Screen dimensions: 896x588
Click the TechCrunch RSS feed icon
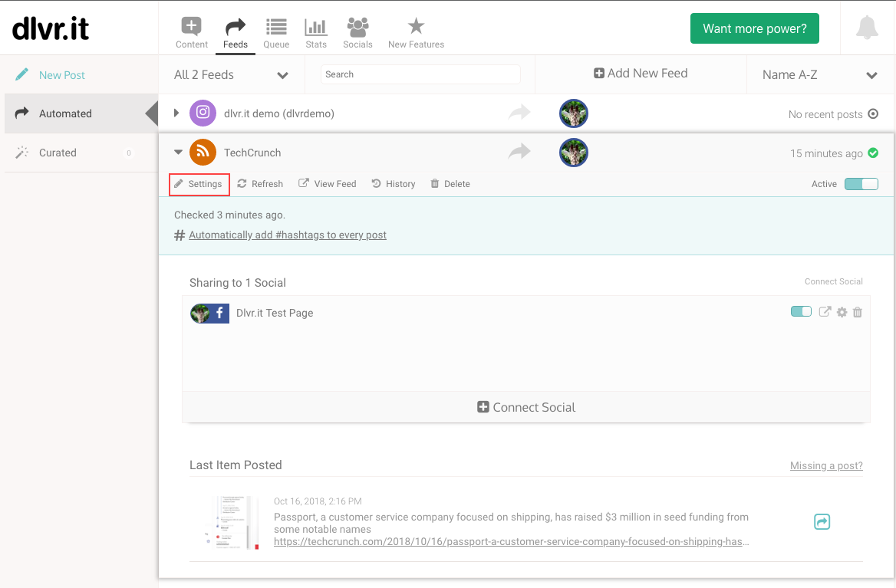203,152
